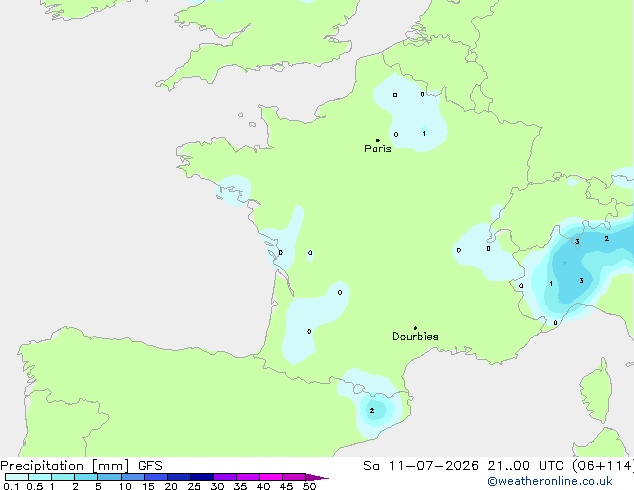Pick the 0.1–0.5 mm legend color swatch
Viewport: 634px width, 490px height.
tap(17, 477)
